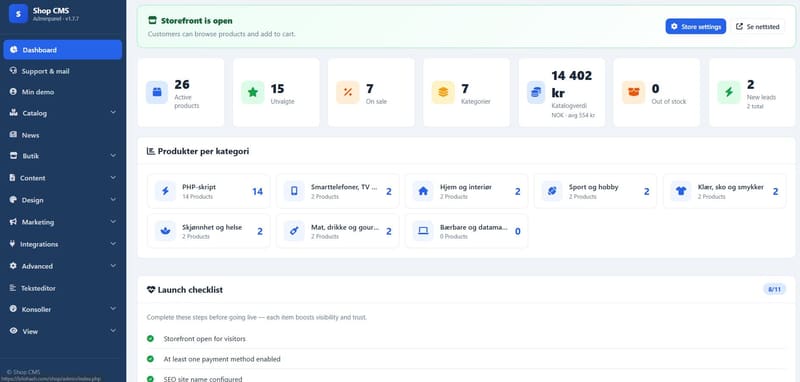The height and width of the screenshot is (382, 800).
Task: Expand the Marketing menu chevron
Action: pos(113,221)
